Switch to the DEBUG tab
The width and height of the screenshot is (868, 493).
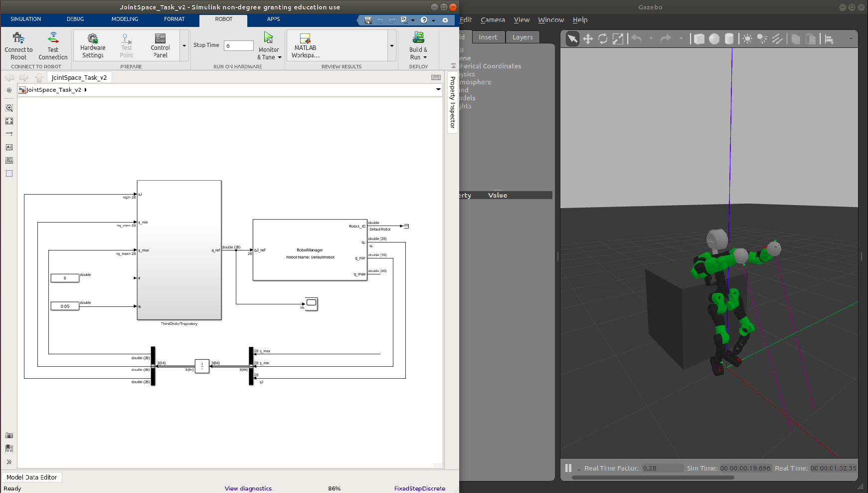pyautogui.click(x=75, y=19)
